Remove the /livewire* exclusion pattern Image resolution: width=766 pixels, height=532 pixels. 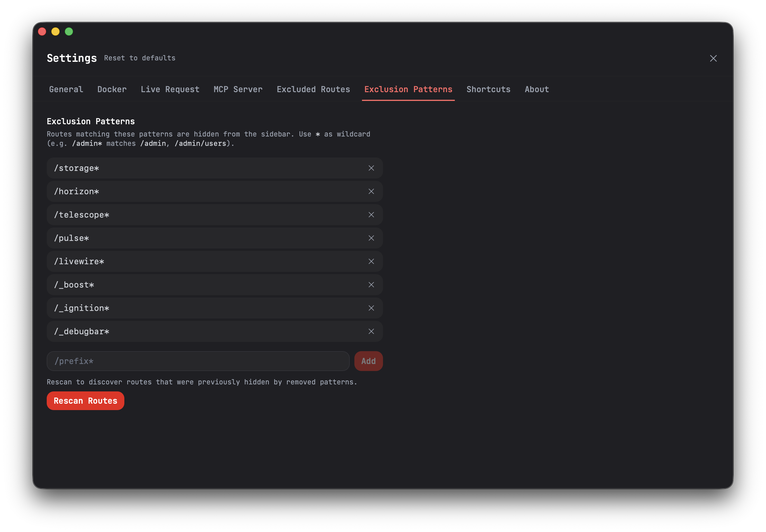371,261
